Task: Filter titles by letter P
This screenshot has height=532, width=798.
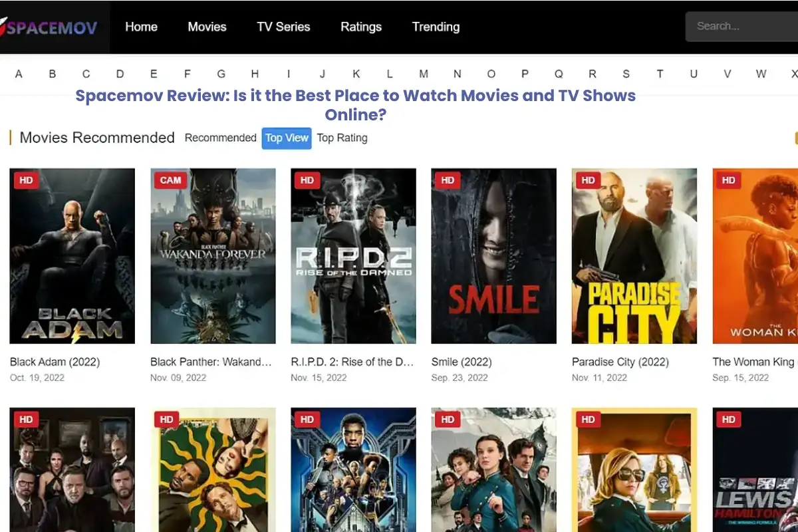Action: (x=525, y=74)
